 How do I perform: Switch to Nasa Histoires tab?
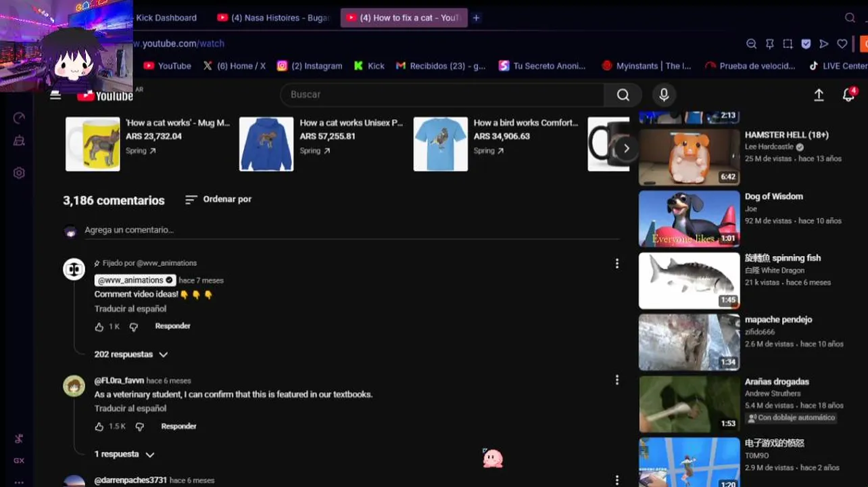[x=273, y=18]
